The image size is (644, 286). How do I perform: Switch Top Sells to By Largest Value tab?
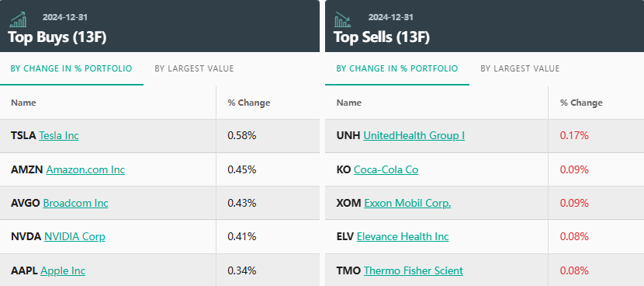(520, 68)
